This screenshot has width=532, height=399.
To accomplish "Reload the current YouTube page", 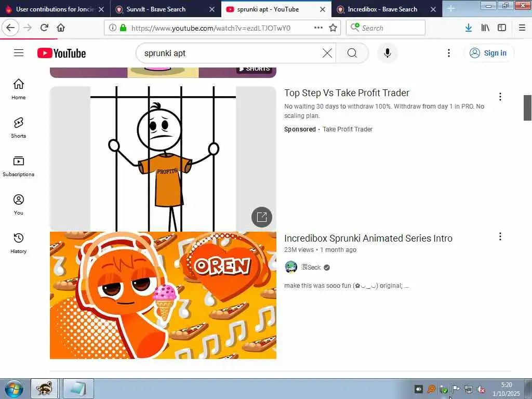I will (x=45, y=28).
